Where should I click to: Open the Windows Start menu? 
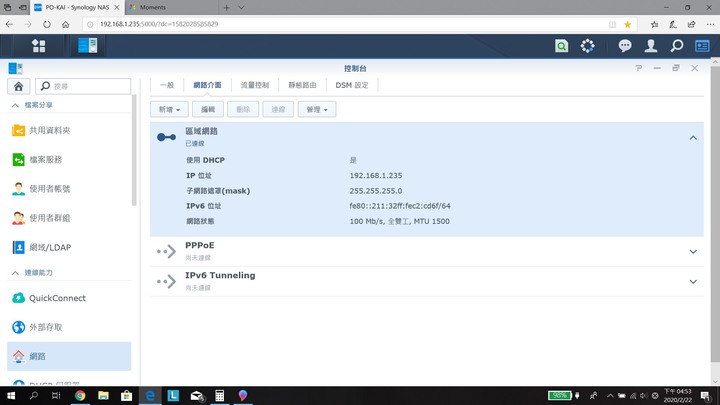(11, 395)
